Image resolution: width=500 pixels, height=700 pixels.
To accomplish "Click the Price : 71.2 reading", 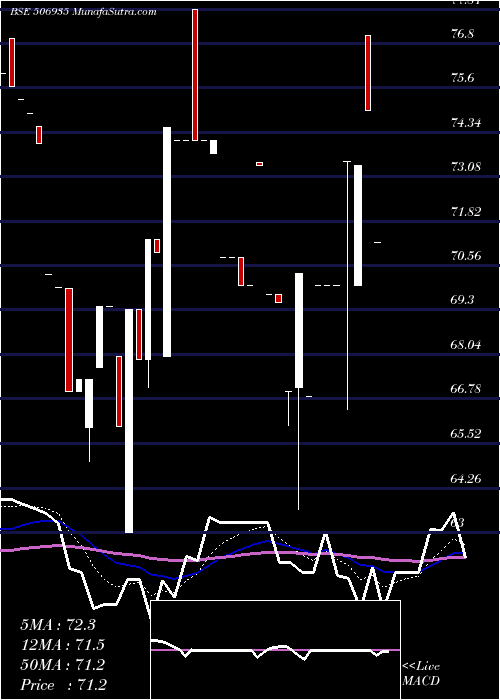I will click(63, 685).
